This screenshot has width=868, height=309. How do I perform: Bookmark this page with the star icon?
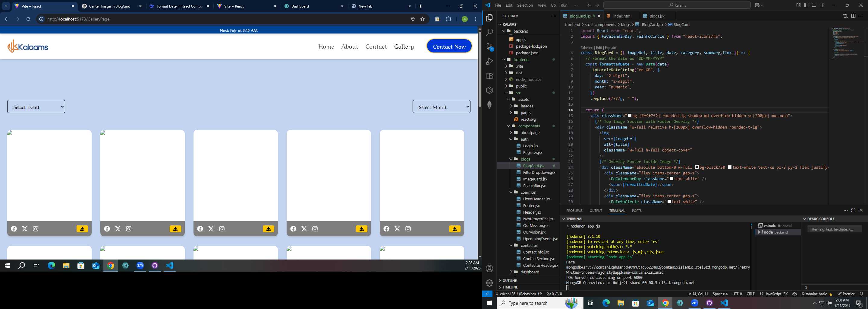(x=423, y=19)
